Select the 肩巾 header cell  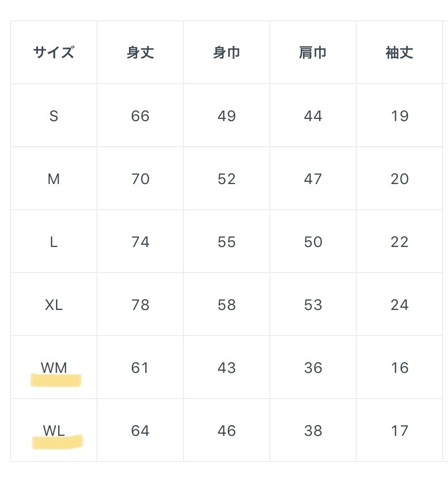pyautogui.click(x=313, y=53)
